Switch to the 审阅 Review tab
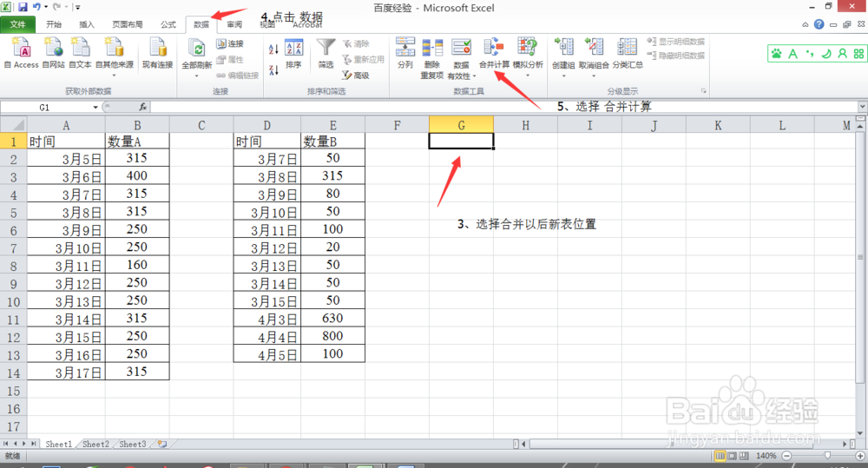The width and height of the screenshot is (868, 468). 234,24
